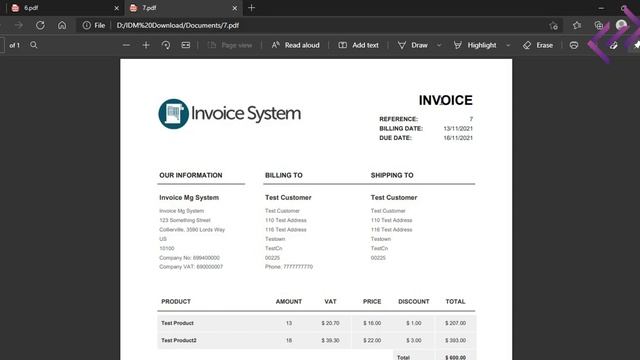Expand Highlight color options dropdown
The width and height of the screenshot is (640, 360).
508,45
